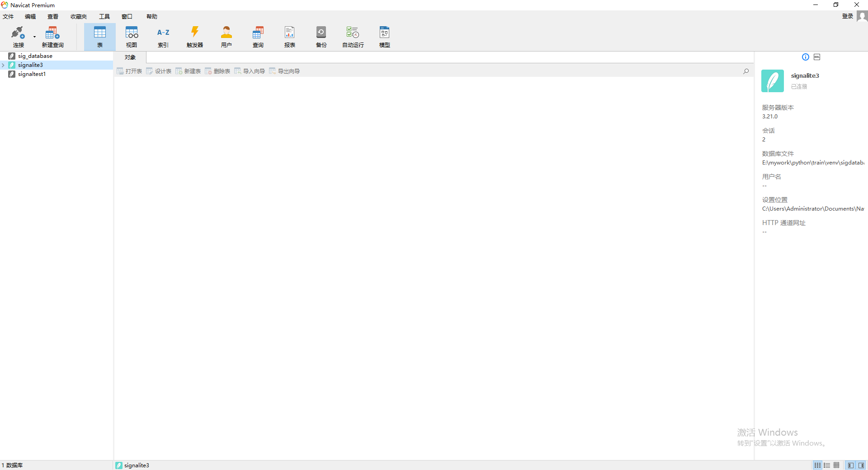Open the 窗口 menu

(x=127, y=17)
